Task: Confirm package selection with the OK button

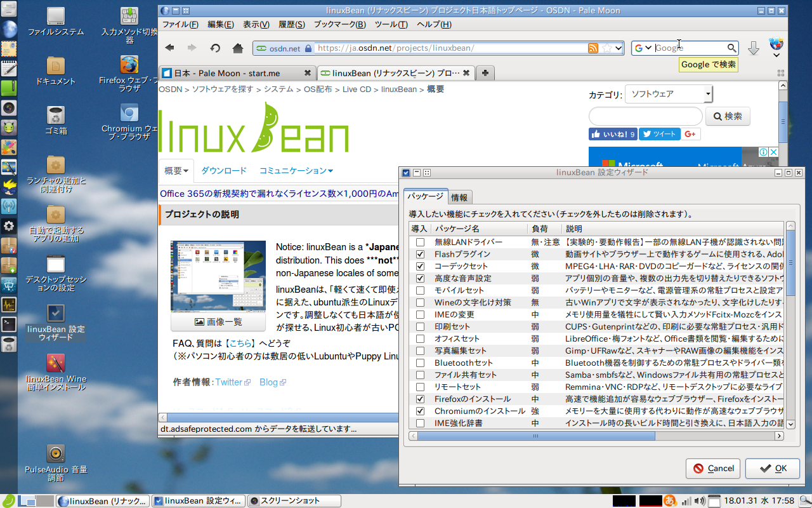Action: [x=773, y=469]
